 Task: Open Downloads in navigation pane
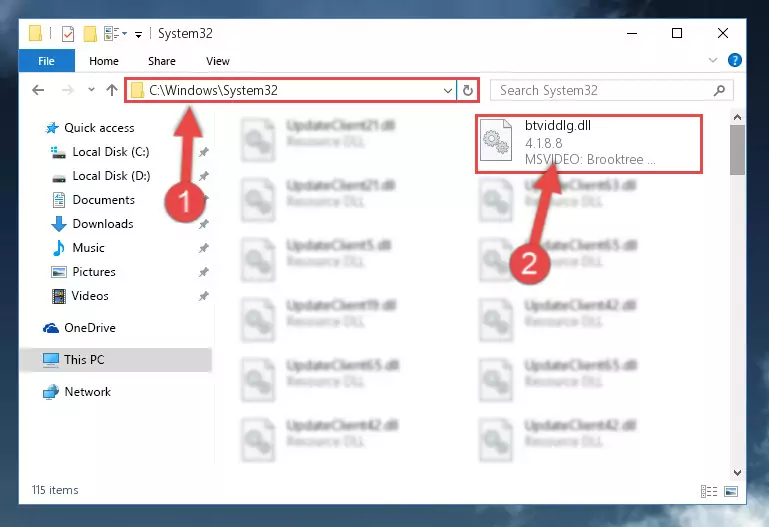(103, 224)
